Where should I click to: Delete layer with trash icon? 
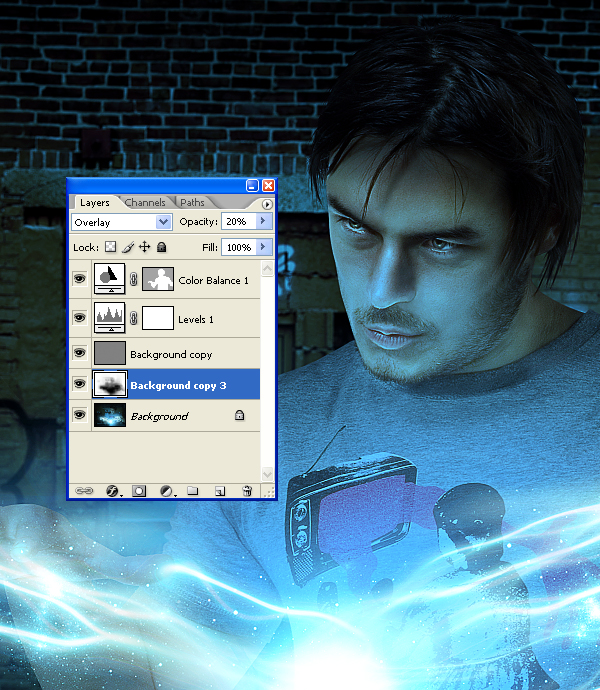click(x=247, y=491)
